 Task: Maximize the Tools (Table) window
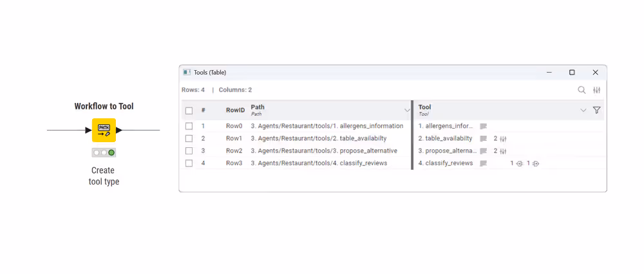(572, 72)
